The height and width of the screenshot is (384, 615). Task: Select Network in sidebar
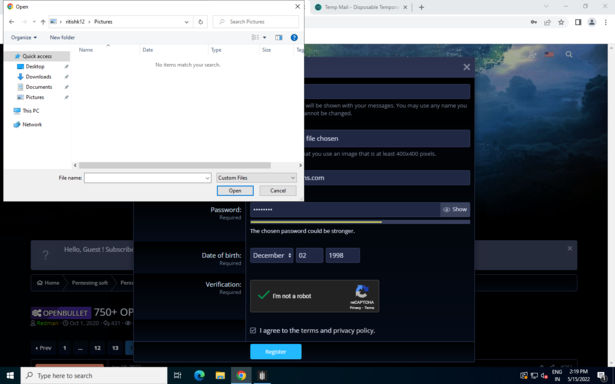coord(32,125)
